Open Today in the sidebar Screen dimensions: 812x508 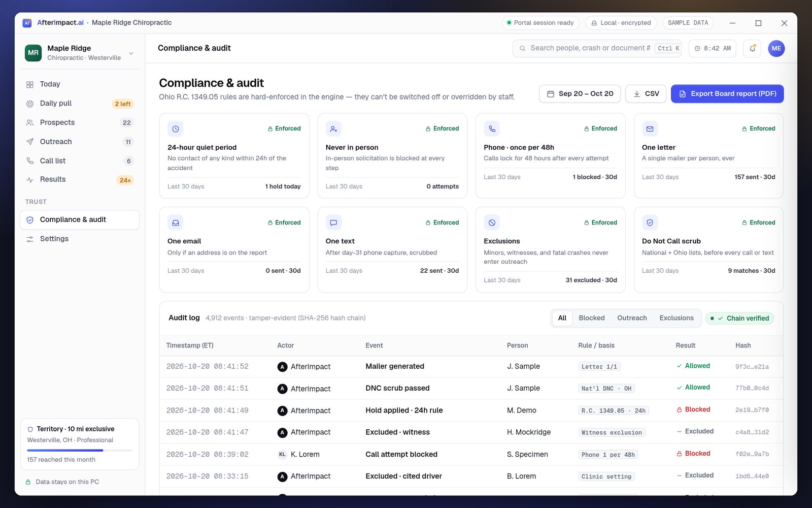point(80,84)
